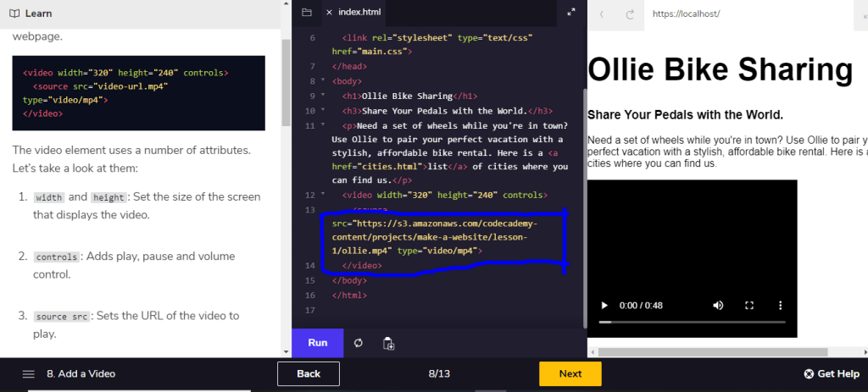Expand the code editor to fullscreen
Viewport: 868px width, 392px height.
571,12
